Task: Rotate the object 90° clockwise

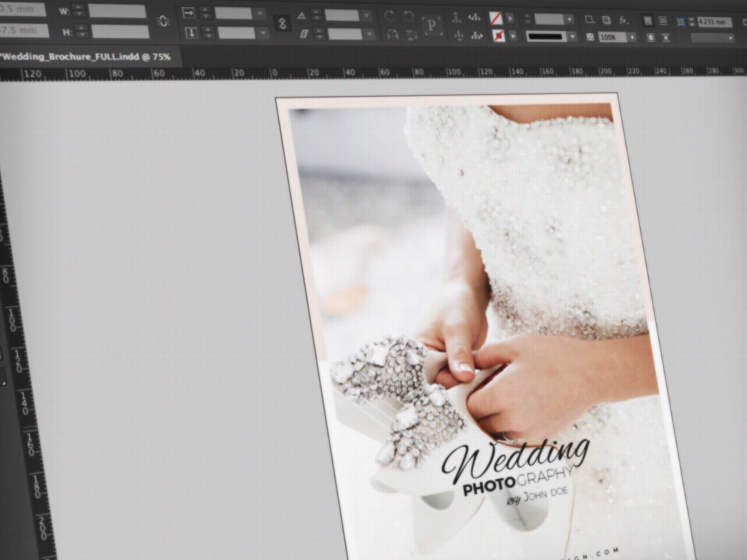Action: click(x=390, y=16)
